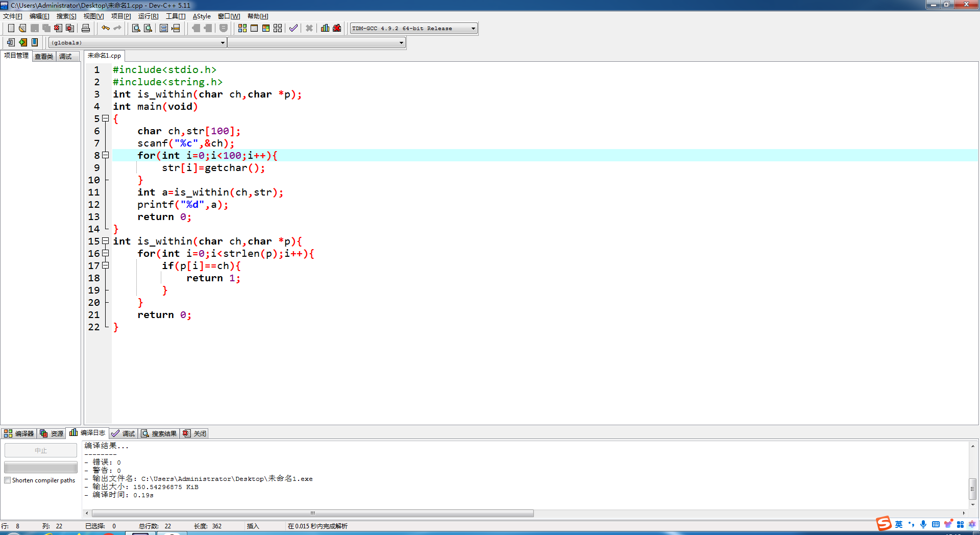Screen dimensions: 980x535
Task: Click the 输出文件名 line in compile log
Action: click(x=199, y=479)
